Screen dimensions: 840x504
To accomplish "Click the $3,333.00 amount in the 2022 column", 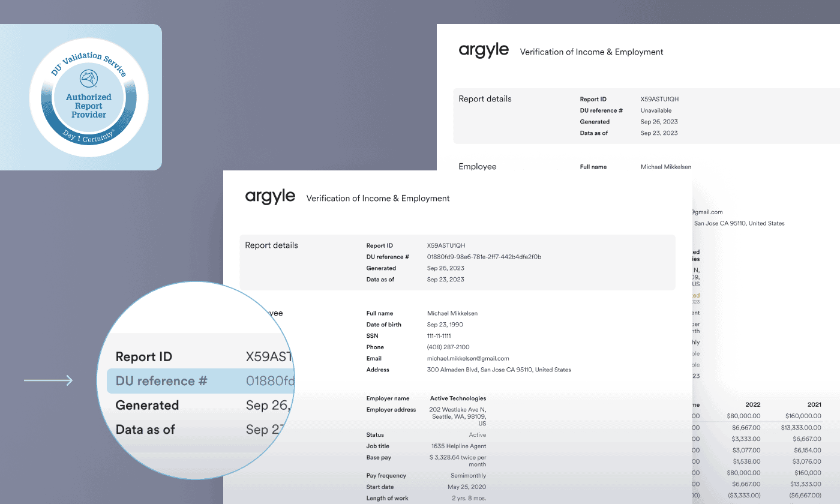I will click(x=747, y=439).
